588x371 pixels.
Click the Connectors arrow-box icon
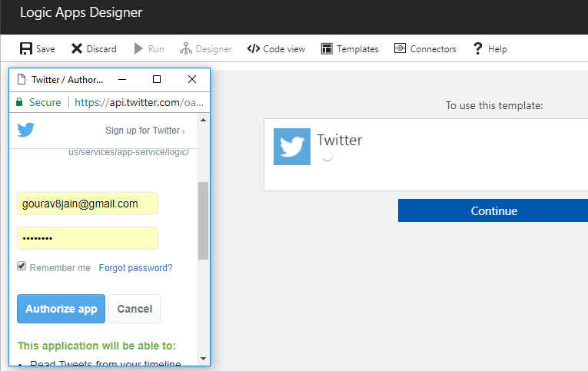point(400,48)
